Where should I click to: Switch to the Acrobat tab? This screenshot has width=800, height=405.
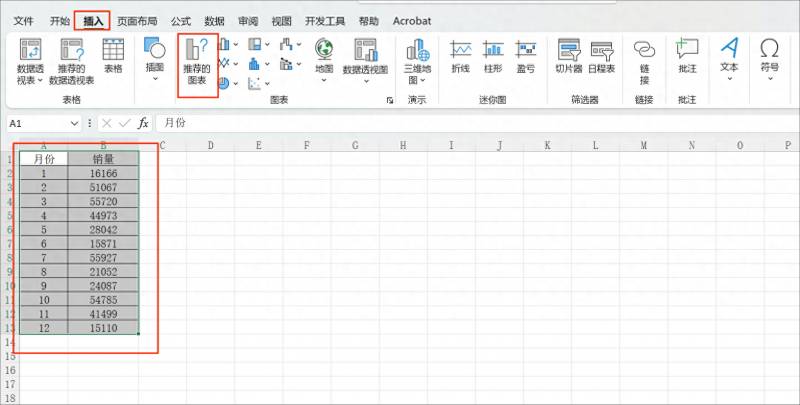412,21
